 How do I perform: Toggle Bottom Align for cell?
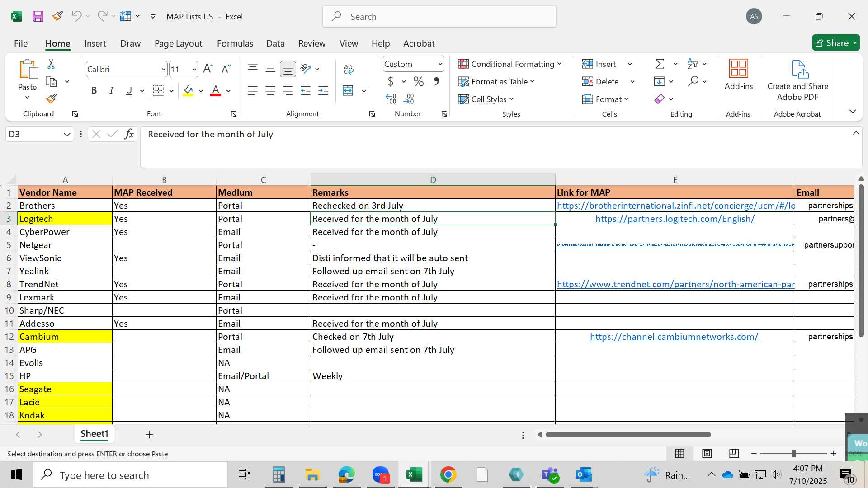tap(288, 69)
